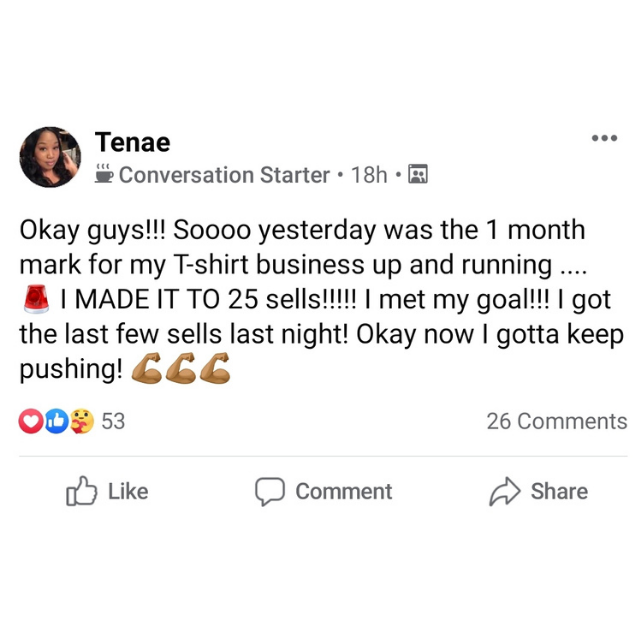The width and height of the screenshot is (640, 640).
Task: Open the 26 Comments link
Action: tap(557, 421)
